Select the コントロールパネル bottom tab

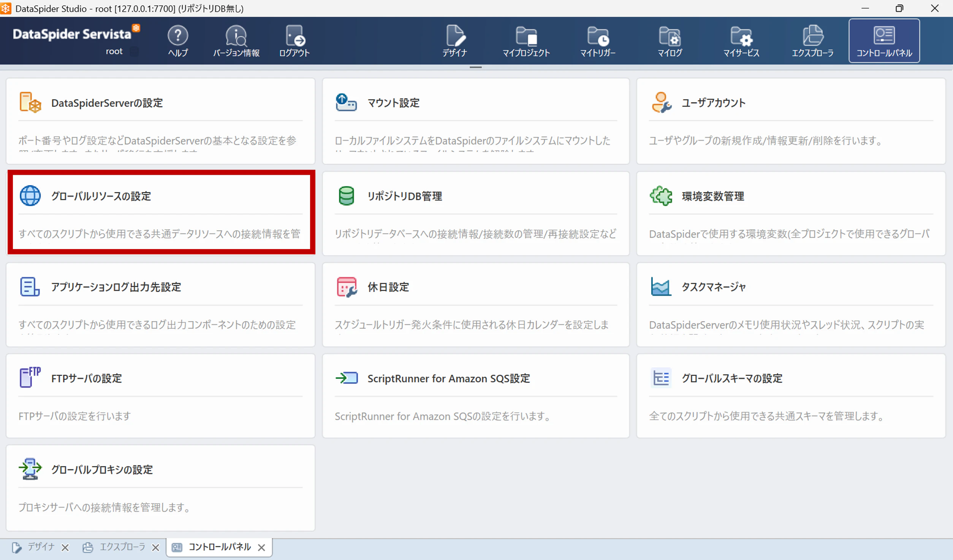pos(220,547)
